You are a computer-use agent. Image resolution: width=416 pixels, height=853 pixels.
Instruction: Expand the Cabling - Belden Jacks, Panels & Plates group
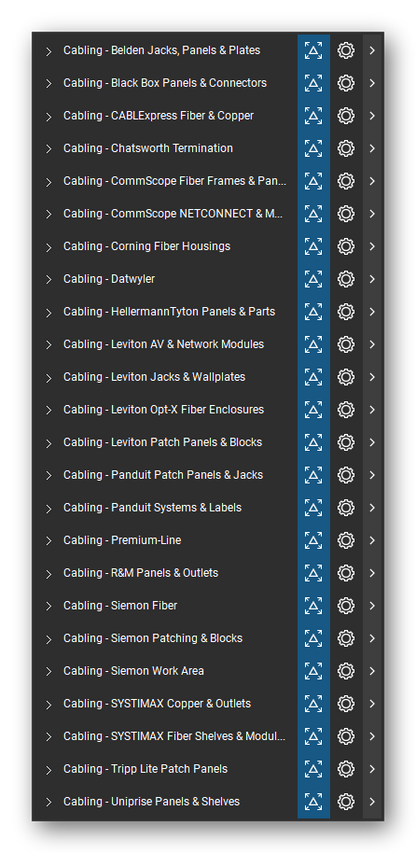click(x=48, y=51)
